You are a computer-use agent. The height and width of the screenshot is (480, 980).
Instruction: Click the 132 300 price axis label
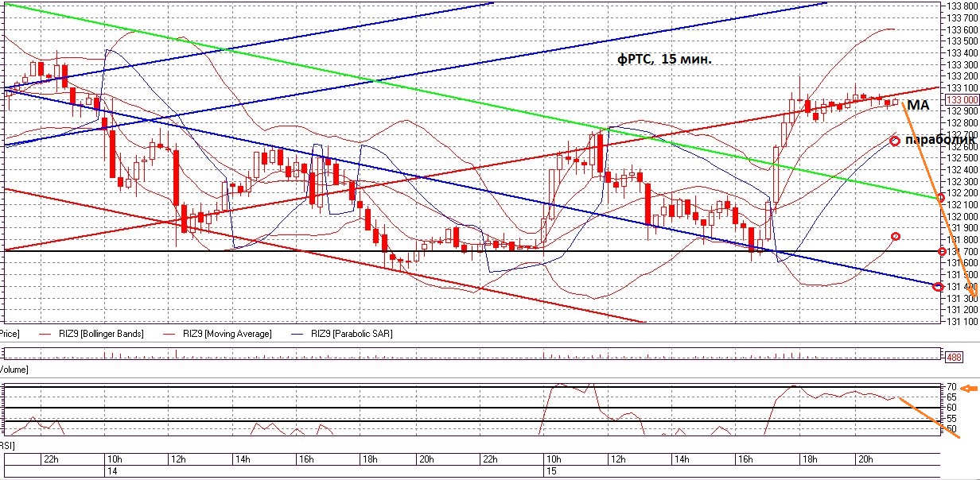[961, 181]
